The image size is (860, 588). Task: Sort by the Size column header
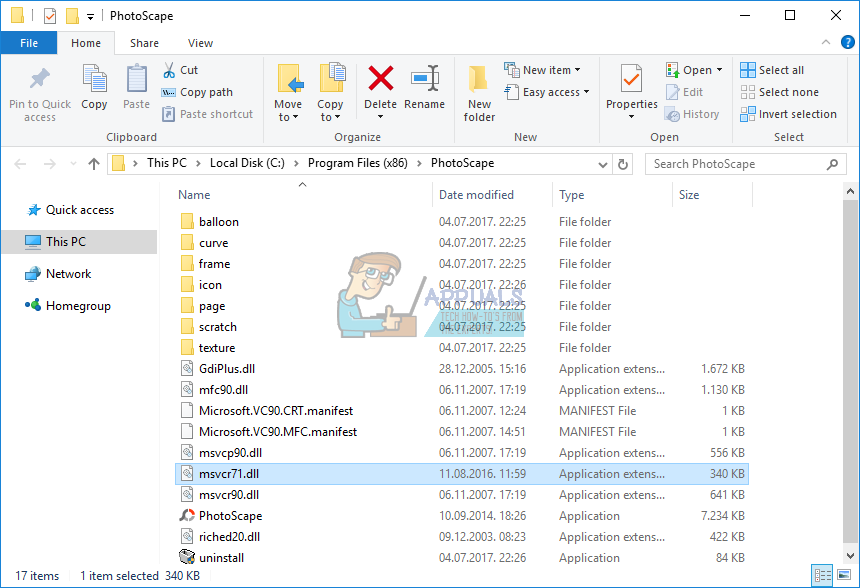click(689, 195)
